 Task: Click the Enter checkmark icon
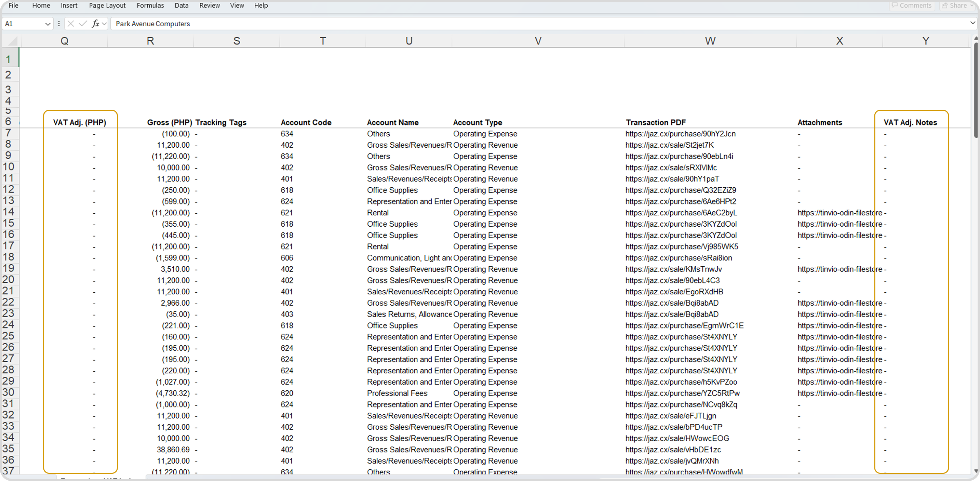point(83,24)
